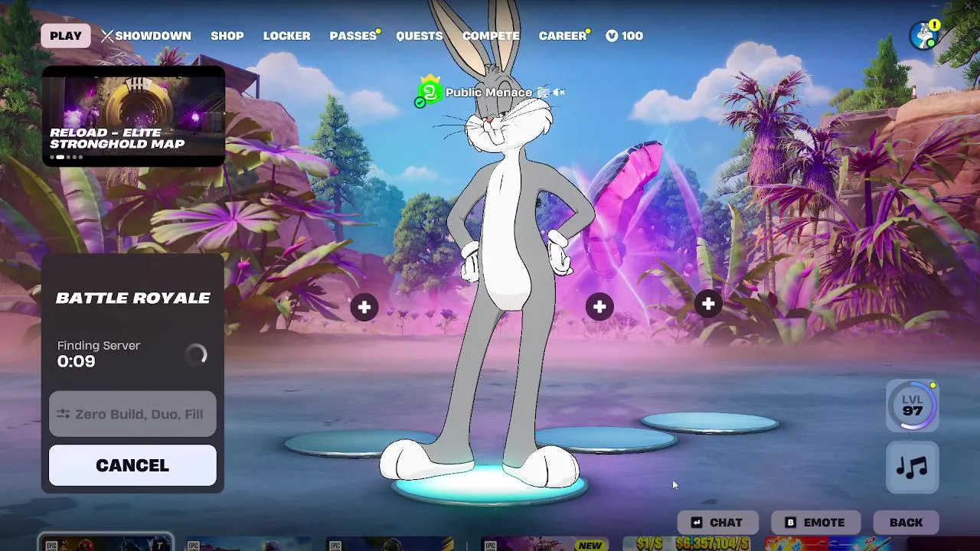This screenshot has width=980, height=551.
Task: Click the Finding Server timer 0:09
Action: click(x=77, y=361)
